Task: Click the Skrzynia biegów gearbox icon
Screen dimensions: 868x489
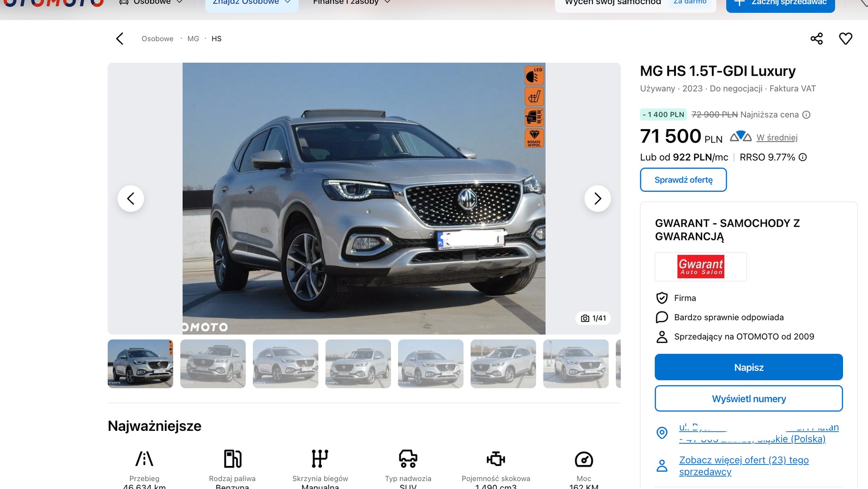Action: click(320, 459)
